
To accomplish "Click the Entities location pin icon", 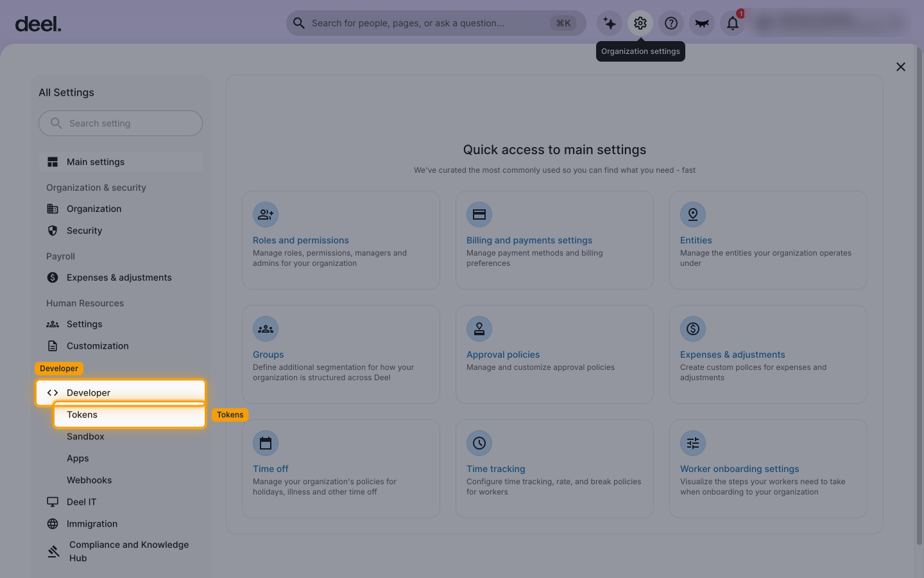I will pyautogui.click(x=693, y=215).
